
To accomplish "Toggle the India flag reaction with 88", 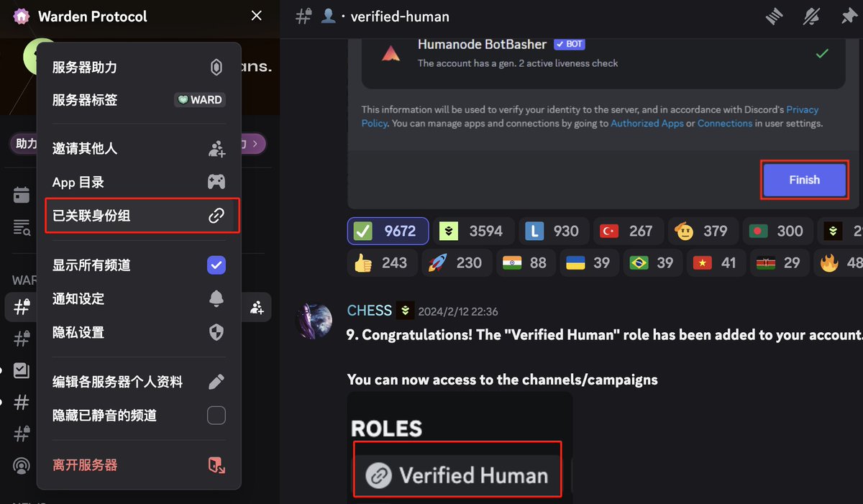I will click(526, 262).
